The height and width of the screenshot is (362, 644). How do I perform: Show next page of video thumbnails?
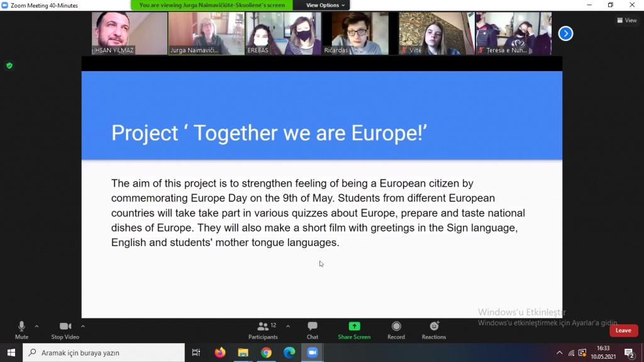[x=565, y=33]
